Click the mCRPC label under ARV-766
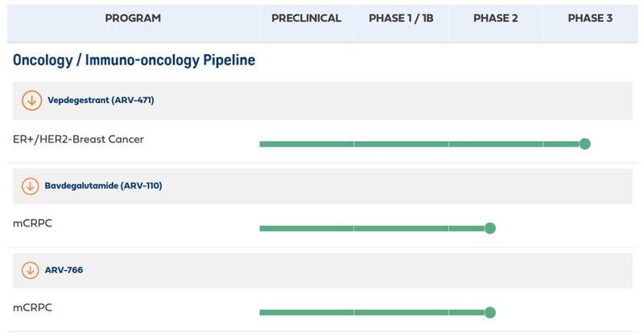This screenshot has height=336, width=644. (33, 307)
